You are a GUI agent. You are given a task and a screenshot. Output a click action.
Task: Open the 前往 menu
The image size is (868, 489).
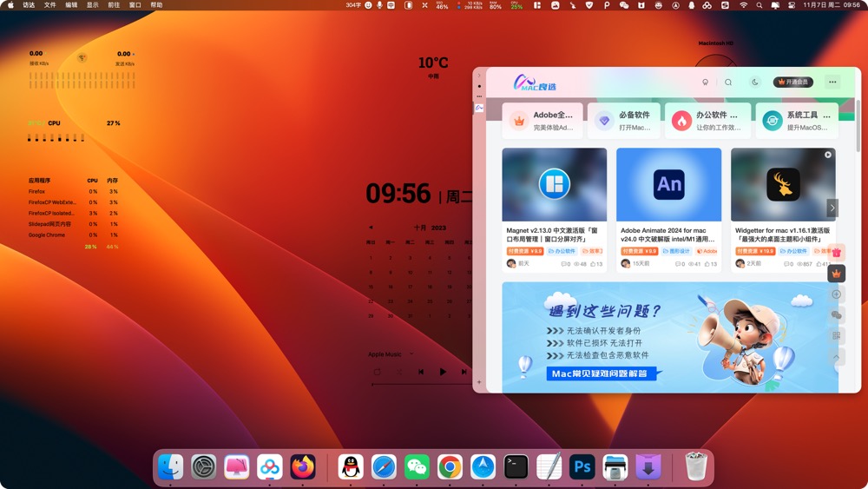pos(114,5)
